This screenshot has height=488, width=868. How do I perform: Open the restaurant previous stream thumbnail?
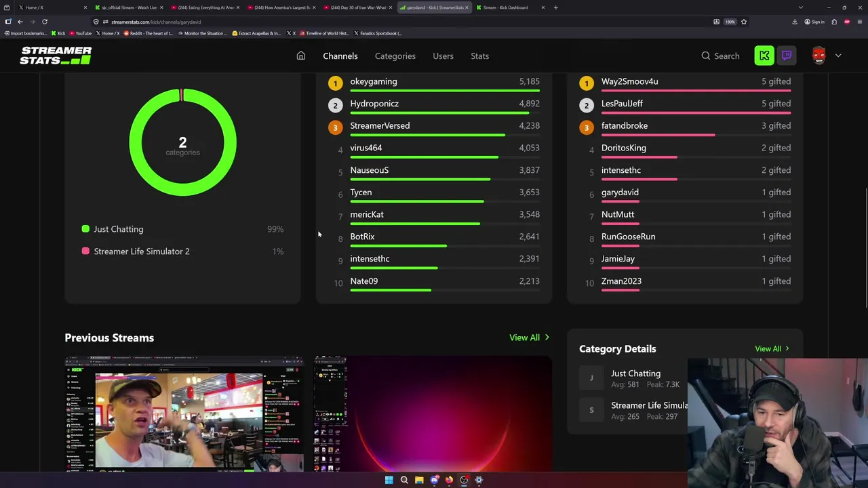point(184,413)
